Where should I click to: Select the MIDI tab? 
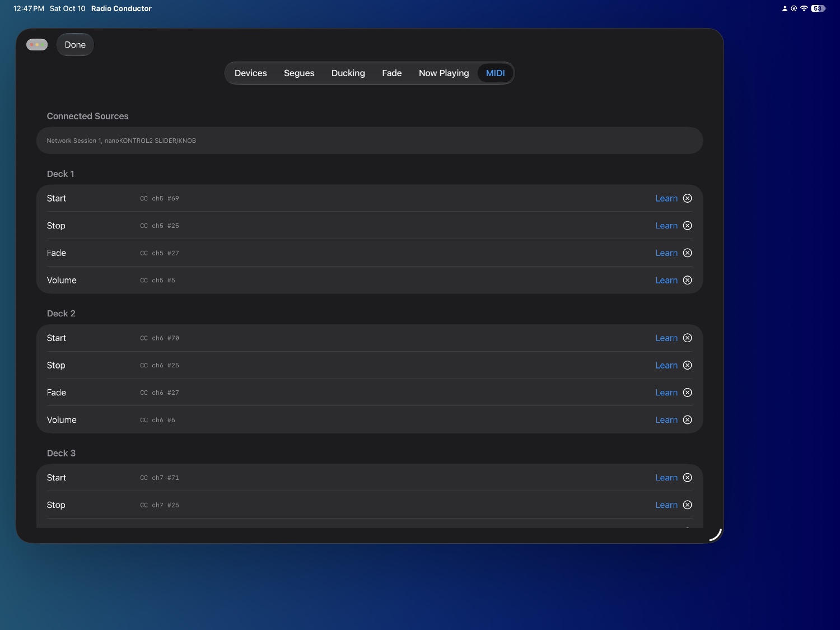[495, 73]
